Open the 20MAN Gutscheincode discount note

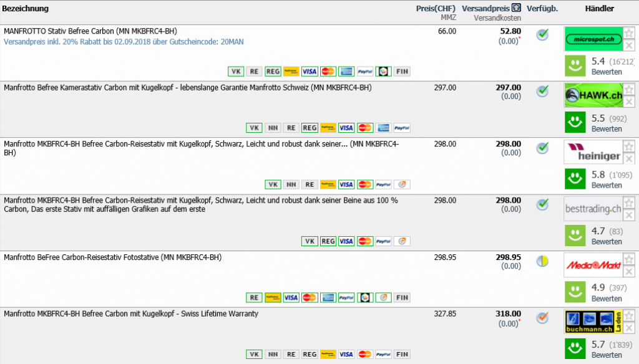(x=124, y=42)
